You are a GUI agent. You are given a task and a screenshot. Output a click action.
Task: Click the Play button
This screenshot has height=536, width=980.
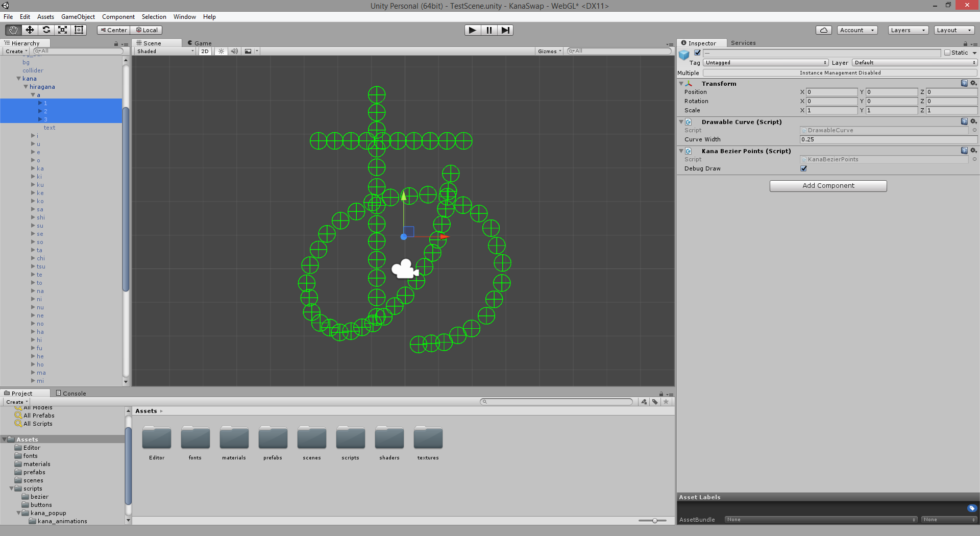pyautogui.click(x=472, y=30)
